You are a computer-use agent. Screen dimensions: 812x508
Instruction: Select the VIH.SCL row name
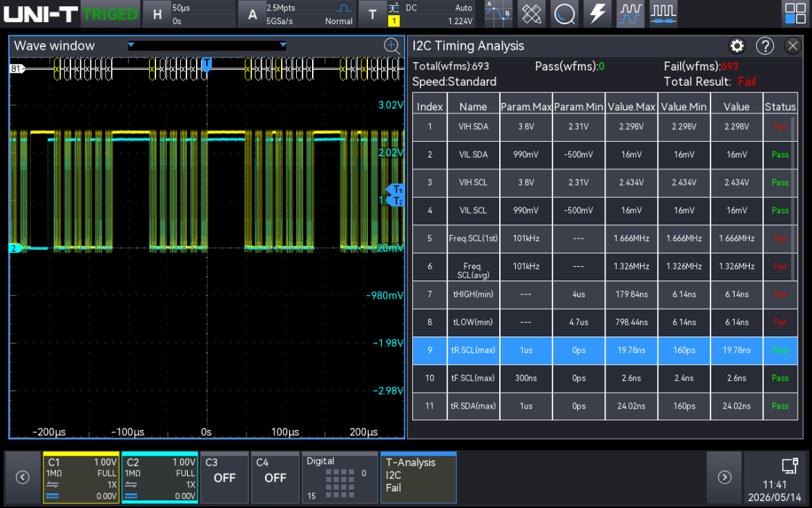tap(474, 182)
